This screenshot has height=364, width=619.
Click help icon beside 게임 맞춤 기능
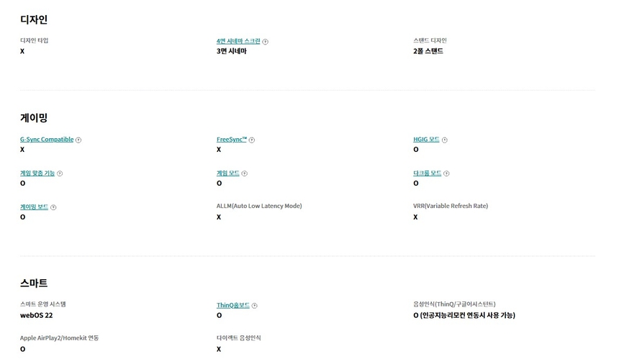(60, 173)
